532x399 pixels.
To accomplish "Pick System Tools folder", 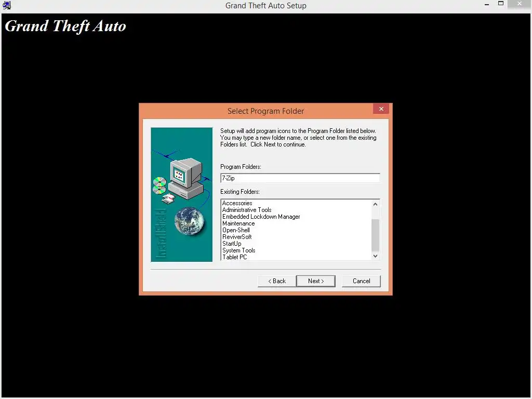I will click(238, 251).
